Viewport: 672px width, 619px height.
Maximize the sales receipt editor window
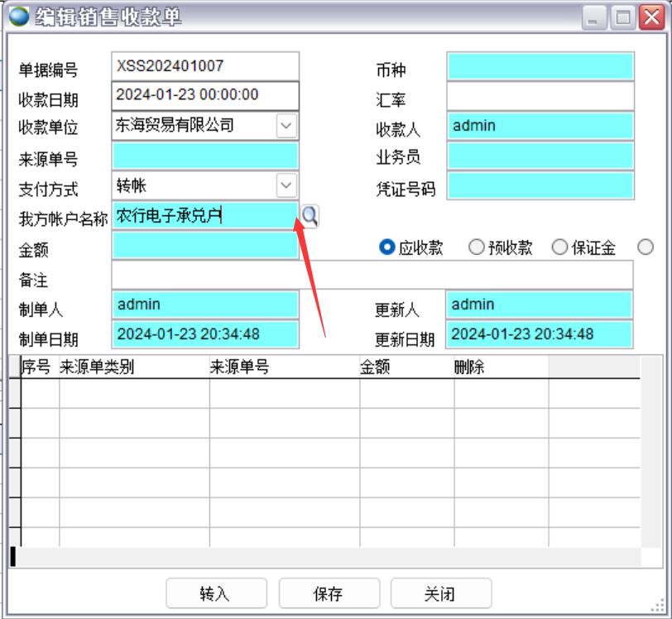click(622, 17)
